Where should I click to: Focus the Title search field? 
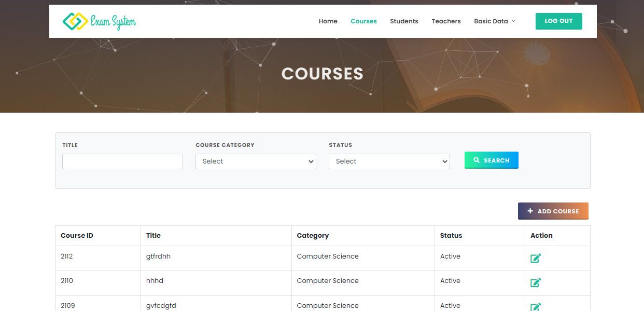pyautogui.click(x=122, y=161)
